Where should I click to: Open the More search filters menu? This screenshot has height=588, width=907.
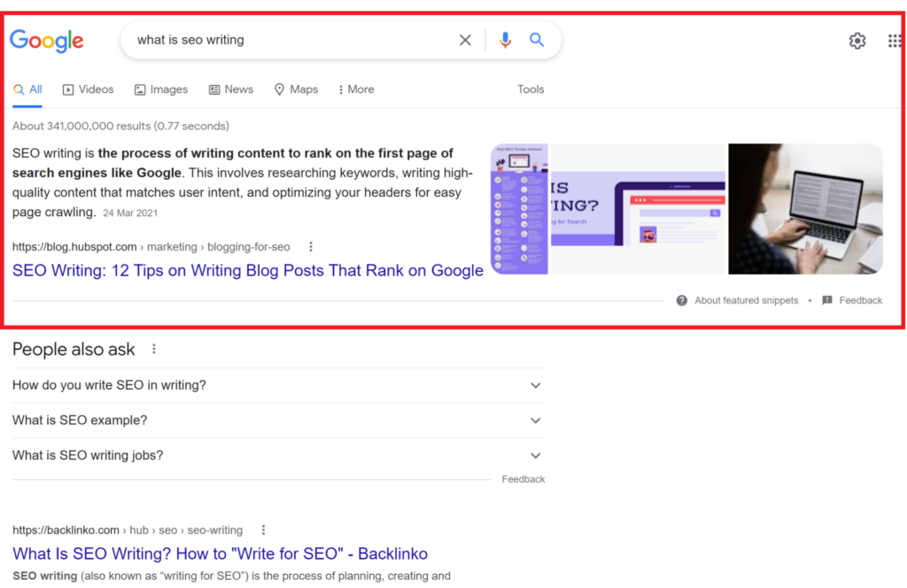click(356, 89)
